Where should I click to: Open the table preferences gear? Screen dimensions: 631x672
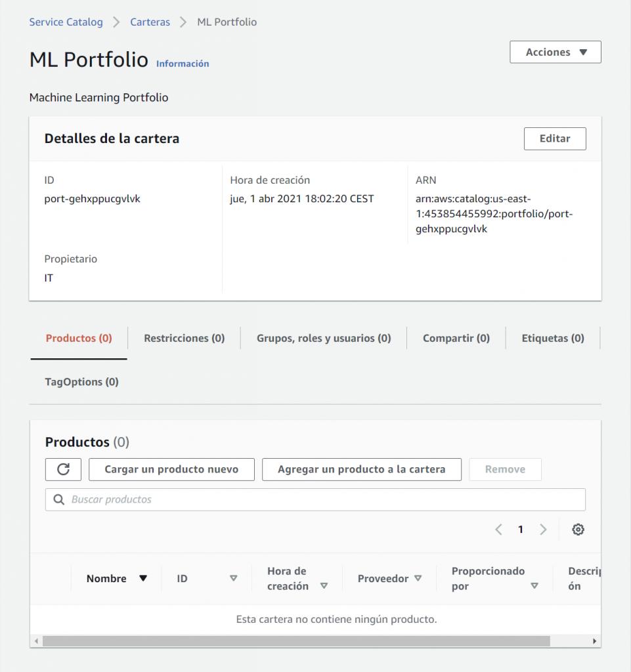pos(578,530)
